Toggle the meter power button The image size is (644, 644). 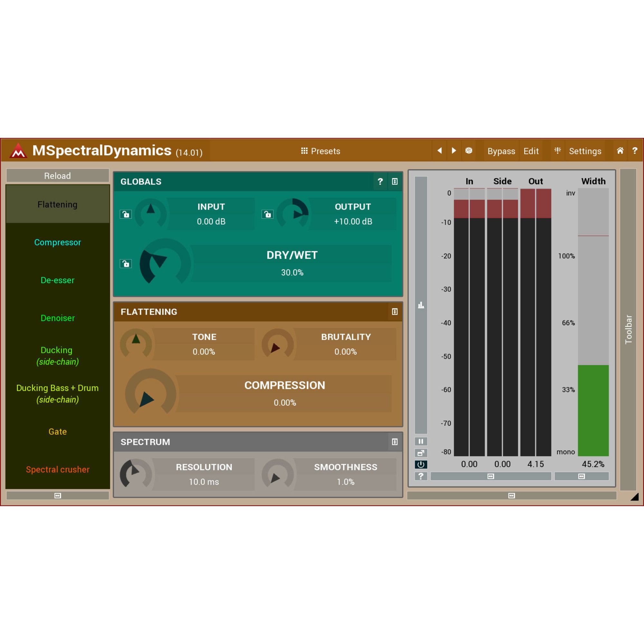point(421,464)
